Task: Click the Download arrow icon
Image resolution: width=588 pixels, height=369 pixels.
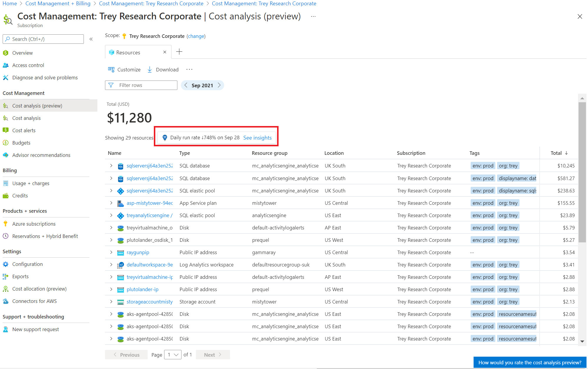Action: [x=150, y=70]
